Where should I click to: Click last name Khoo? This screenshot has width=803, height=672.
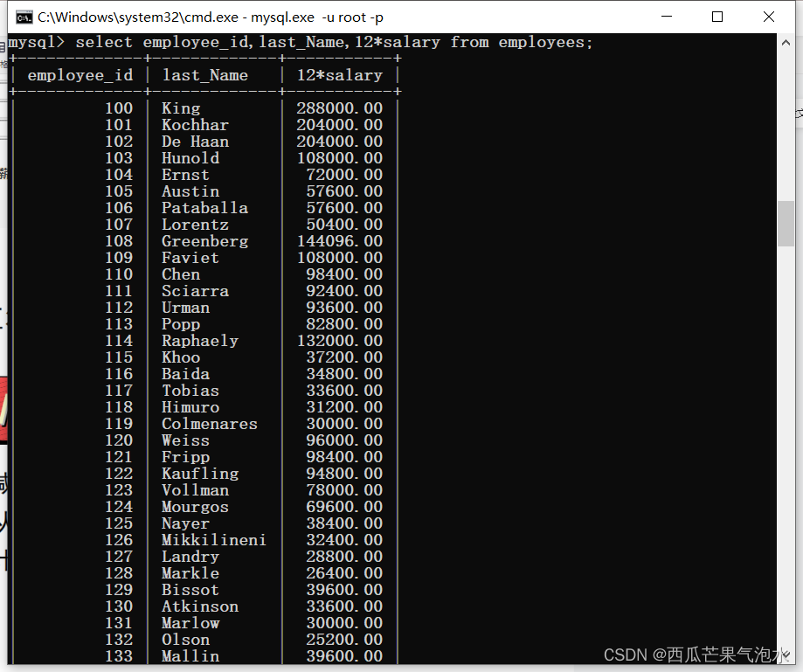[181, 357]
